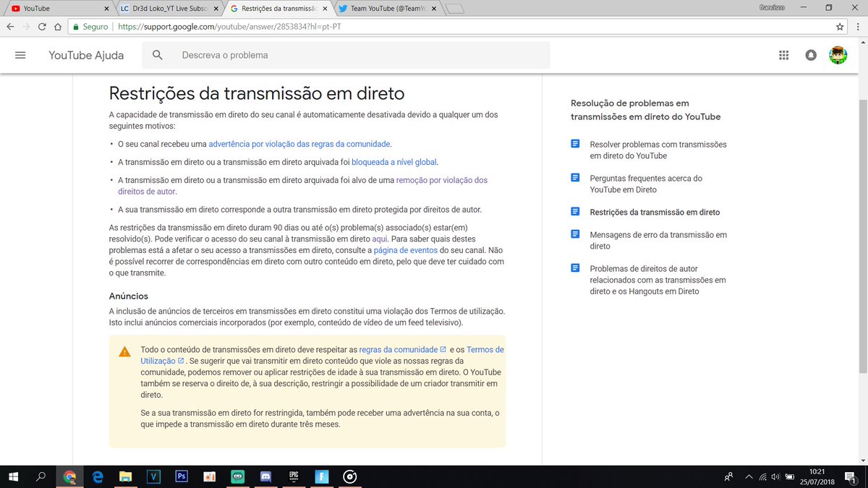Click the Descreva o problema search field
The image size is (868, 488).
coord(346,55)
